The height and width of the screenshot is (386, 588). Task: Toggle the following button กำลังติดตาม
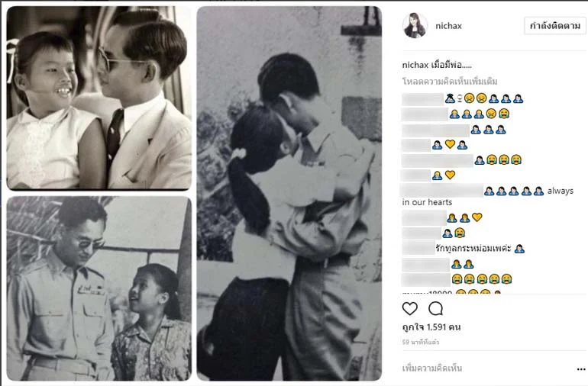pyautogui.click(x=554, y=26)
